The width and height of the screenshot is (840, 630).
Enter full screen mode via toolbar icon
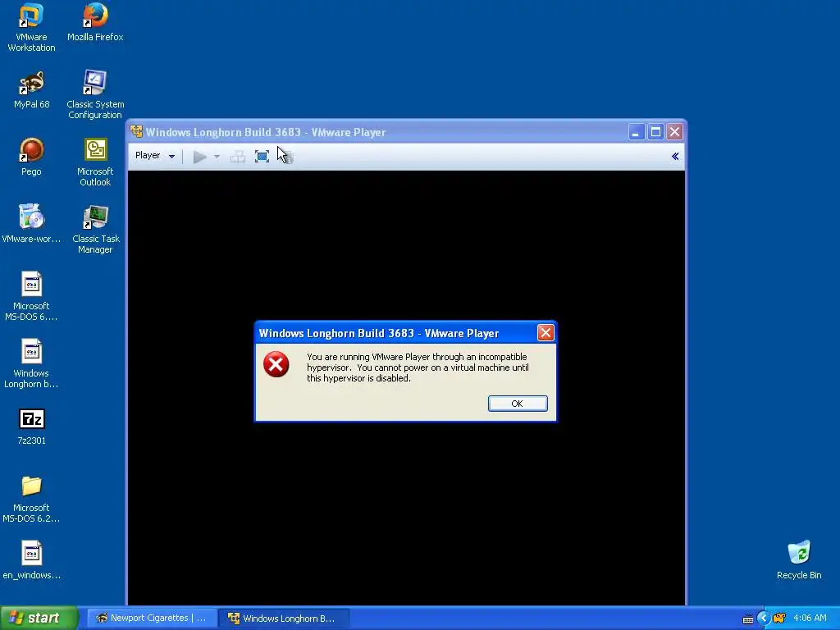pos(262,157)
